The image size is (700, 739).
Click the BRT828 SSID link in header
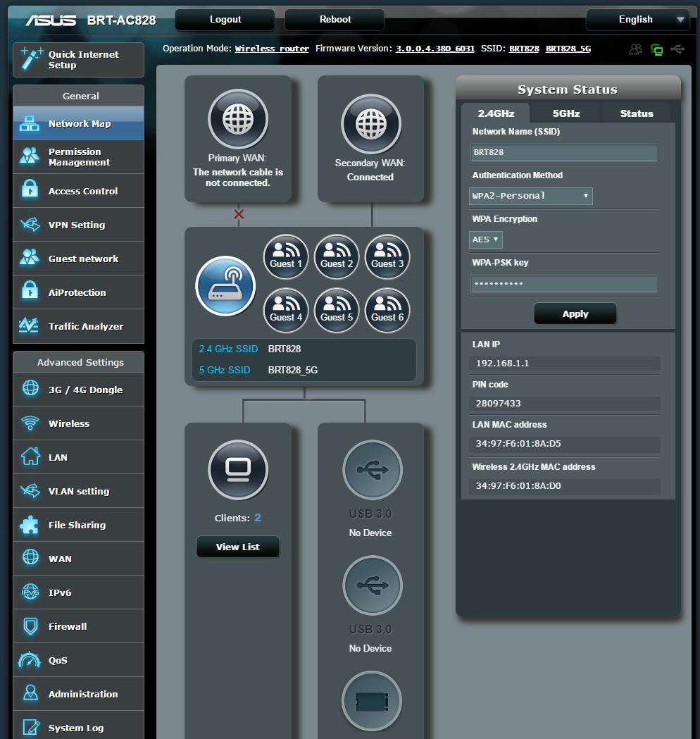point(524,49)
